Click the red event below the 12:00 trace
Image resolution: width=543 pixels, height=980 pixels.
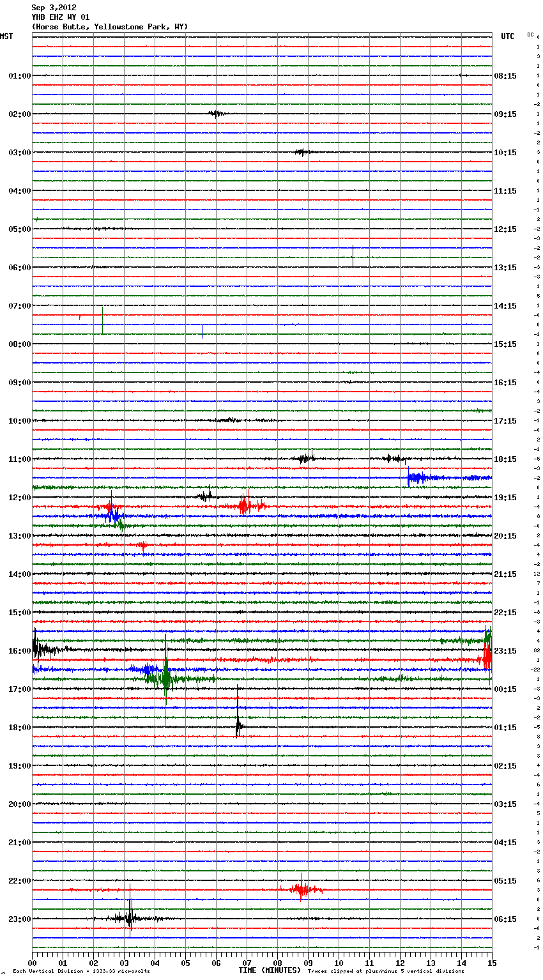[243, 506]
